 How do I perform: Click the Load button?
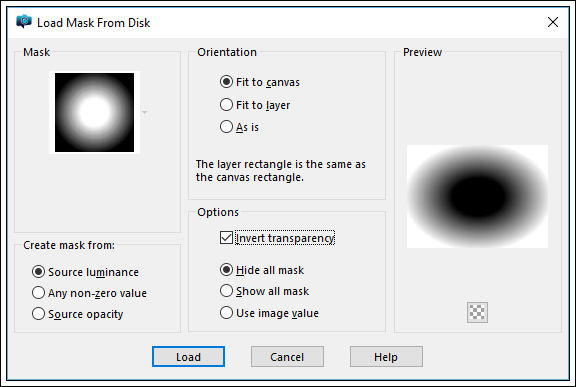point(188,357)
